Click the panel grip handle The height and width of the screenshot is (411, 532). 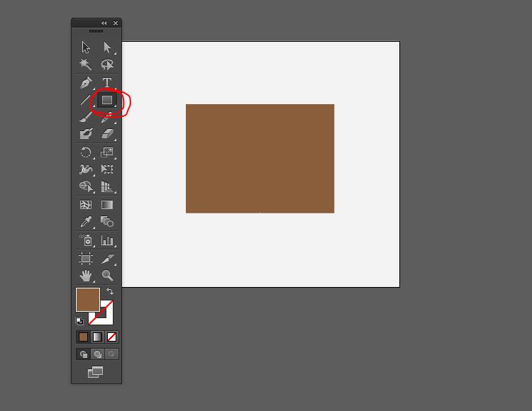click(x=96, y=31)
